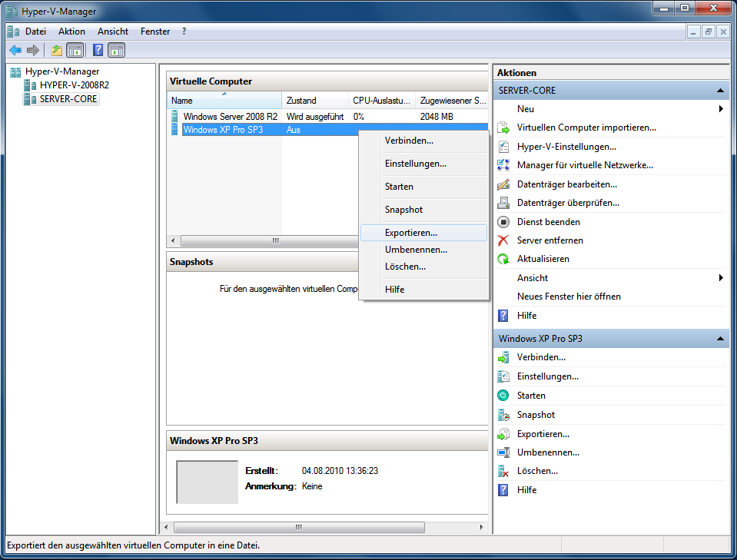737x560 pixels.
Task: Open the Aktion menu
Action: click(x=72, y=31)
